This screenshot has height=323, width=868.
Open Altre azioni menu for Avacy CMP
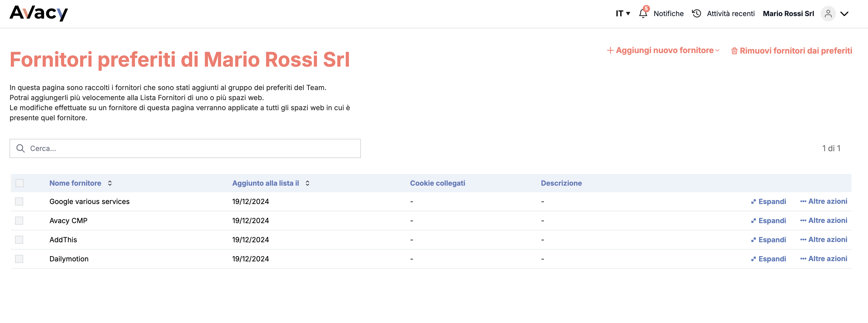[x=823, y=221]
